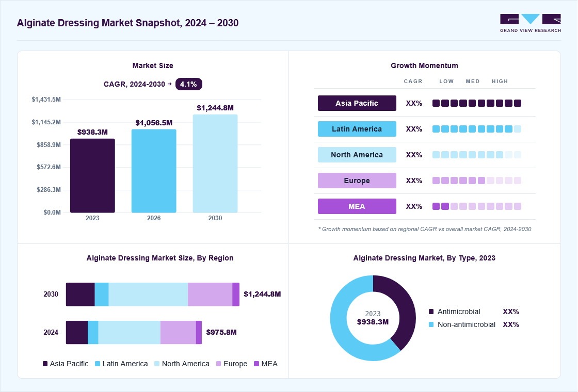Select the 2026 market size bar
The width and height of the screenshot is (578, 392).
coord(154,171)
